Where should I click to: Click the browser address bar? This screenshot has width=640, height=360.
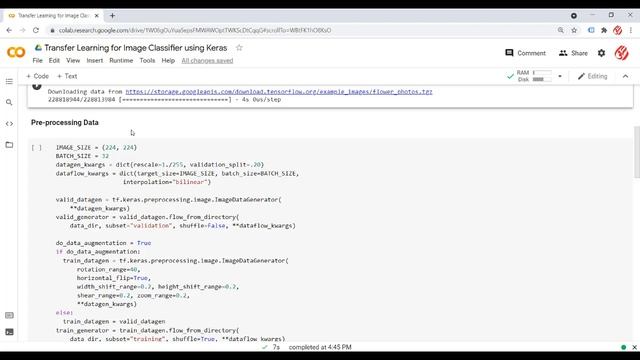coord(302,30)
